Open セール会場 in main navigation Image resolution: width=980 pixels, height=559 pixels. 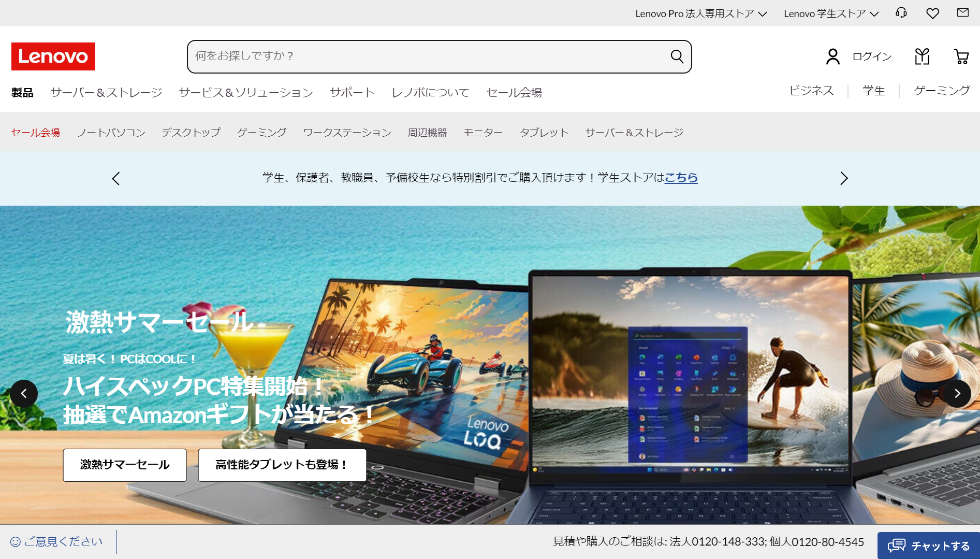(x=514, y=93)
